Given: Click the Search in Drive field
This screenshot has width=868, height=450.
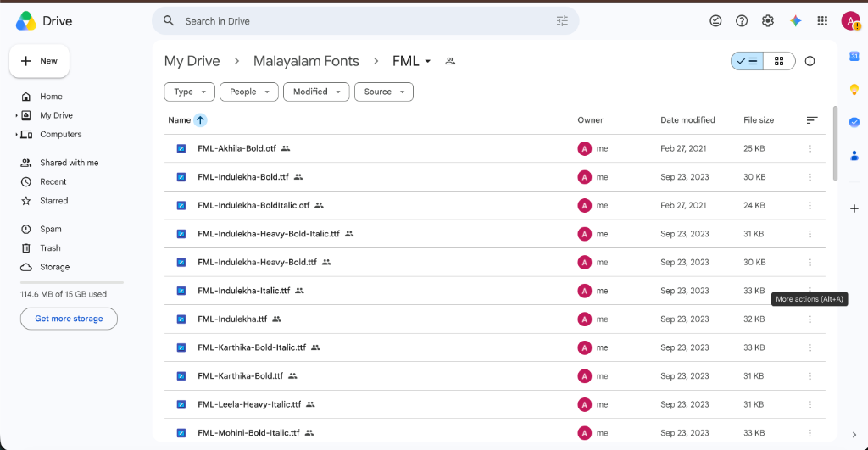Looking at the screenshot, I should pos(365,21).
